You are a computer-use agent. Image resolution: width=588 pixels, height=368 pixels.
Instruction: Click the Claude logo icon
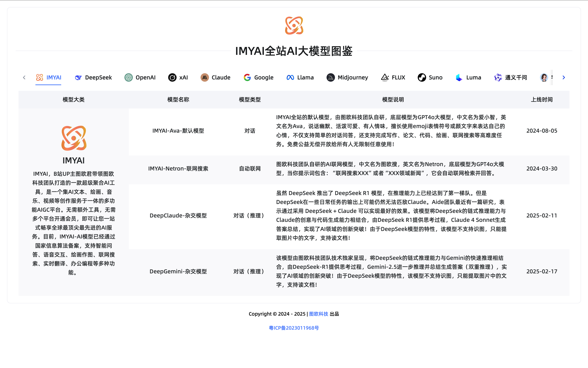205,77
